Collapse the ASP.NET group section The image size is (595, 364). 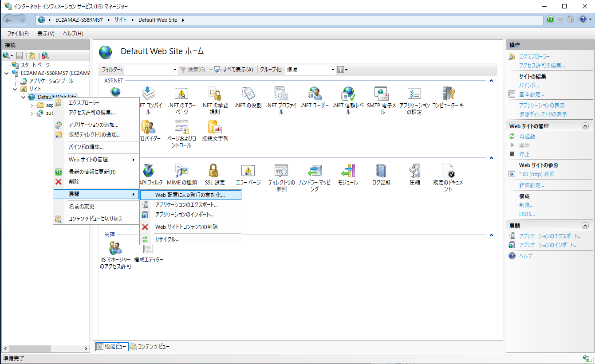[491, 81]
